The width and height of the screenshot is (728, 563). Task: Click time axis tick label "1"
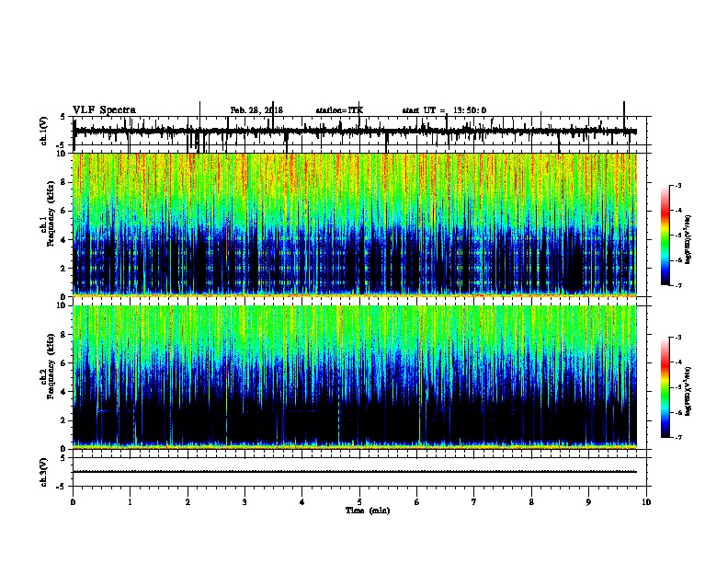click(130, 502)
